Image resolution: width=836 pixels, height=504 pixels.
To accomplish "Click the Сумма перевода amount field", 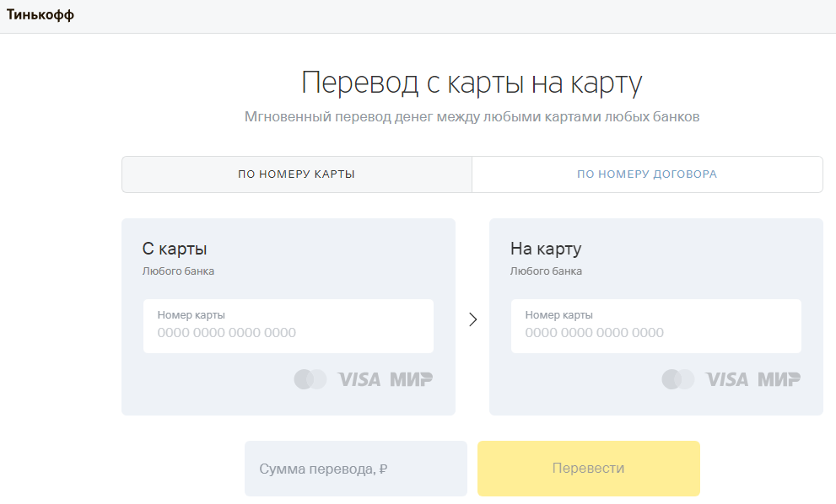I will 355,469.
